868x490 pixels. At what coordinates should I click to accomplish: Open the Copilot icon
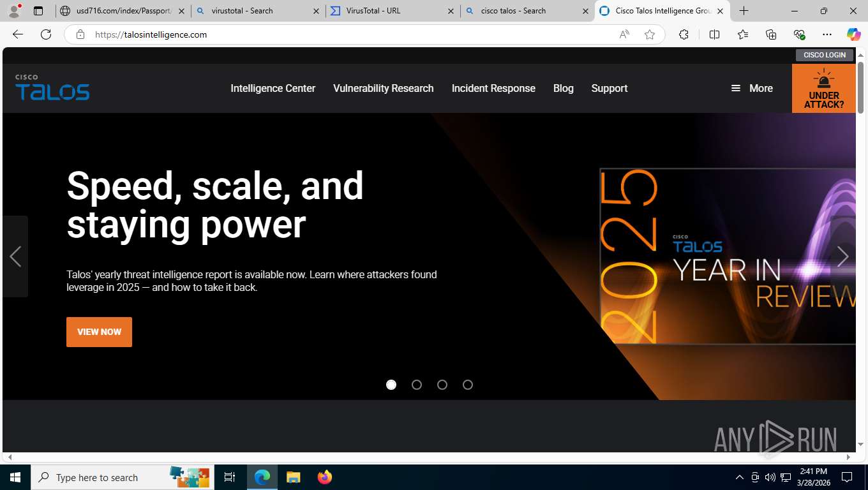click(853, 34)
